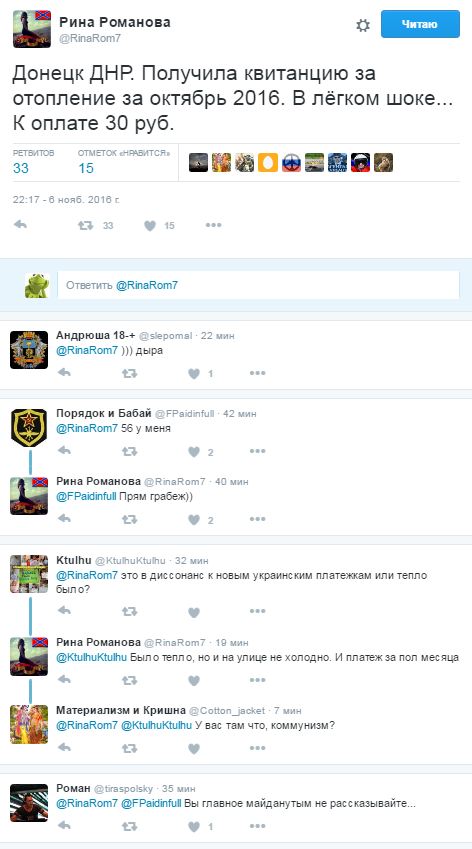Open the egg avatar among likers
Screen dimensions: 472x849
(x=268, y=162)
